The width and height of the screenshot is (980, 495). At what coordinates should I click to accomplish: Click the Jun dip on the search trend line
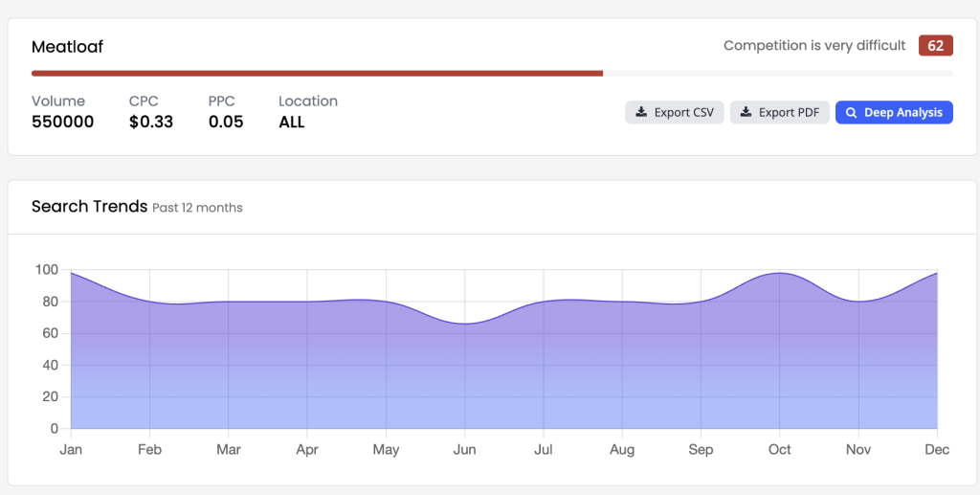[x=464, y=324]
